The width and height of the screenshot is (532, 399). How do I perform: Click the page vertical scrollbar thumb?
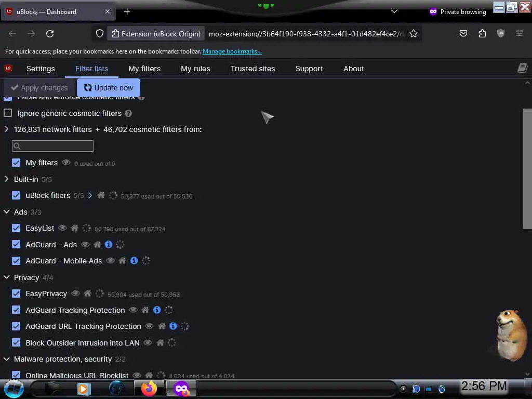coord(527,169)
